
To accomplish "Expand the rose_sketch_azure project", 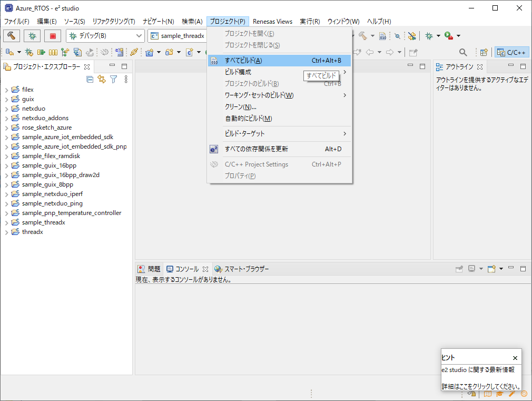I will coord(6,128).
